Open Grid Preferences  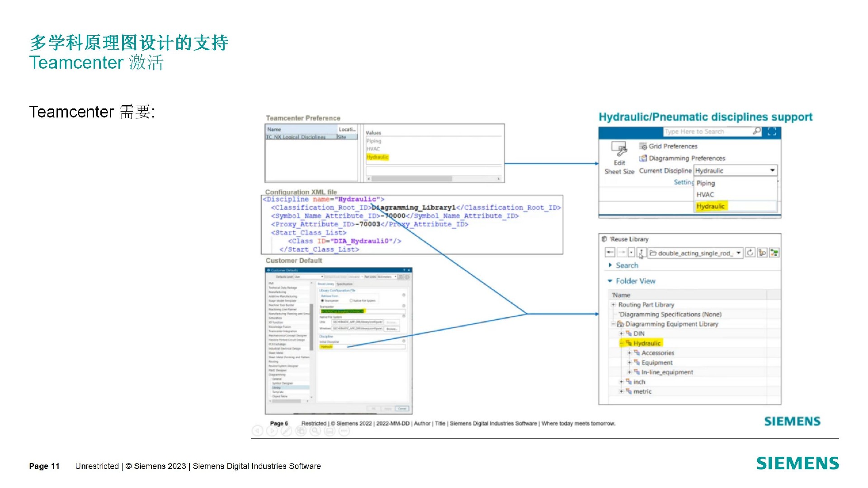(668, 146)
